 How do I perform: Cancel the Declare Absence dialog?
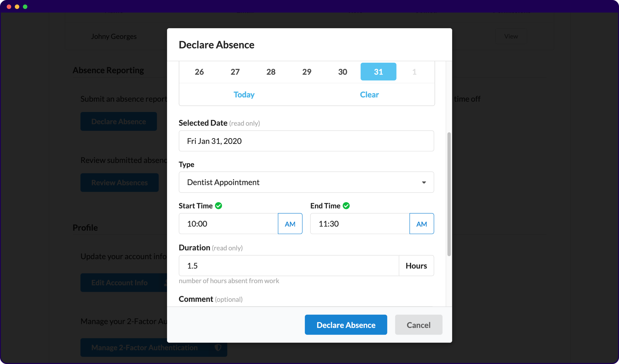[x=418, y=325]
